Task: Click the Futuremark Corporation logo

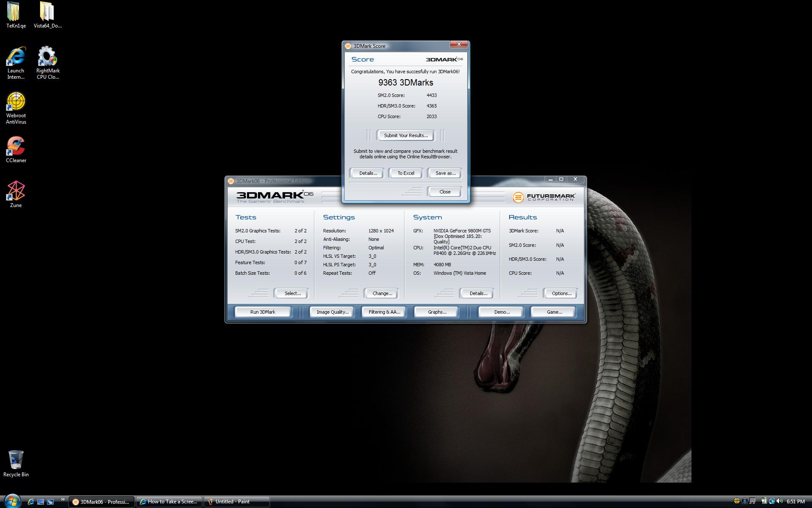Action: click(544, 197)
